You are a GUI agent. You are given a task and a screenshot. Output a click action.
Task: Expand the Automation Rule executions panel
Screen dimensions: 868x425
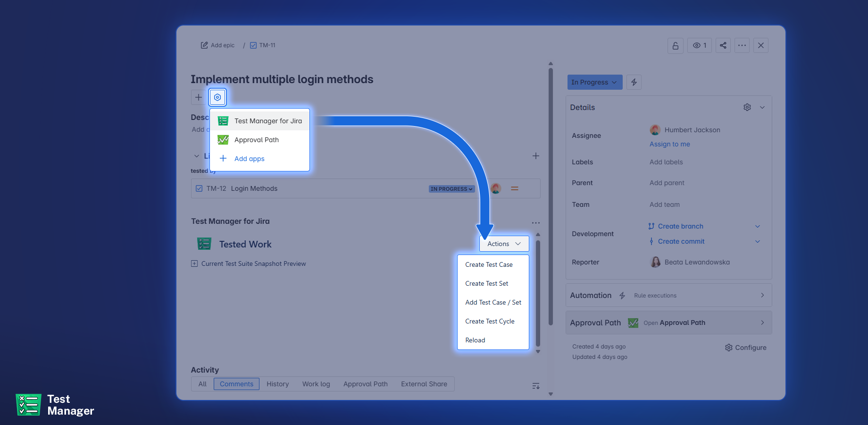(x=669, y=295)
